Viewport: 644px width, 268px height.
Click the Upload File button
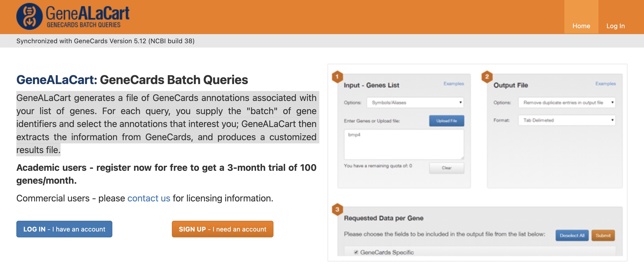coord(446,121)
